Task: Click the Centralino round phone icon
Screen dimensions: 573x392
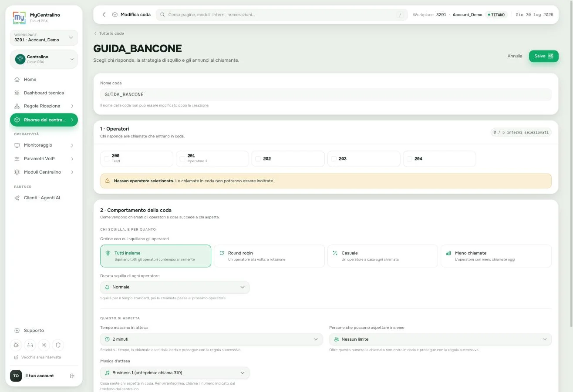Action: [x=20, y=59]
